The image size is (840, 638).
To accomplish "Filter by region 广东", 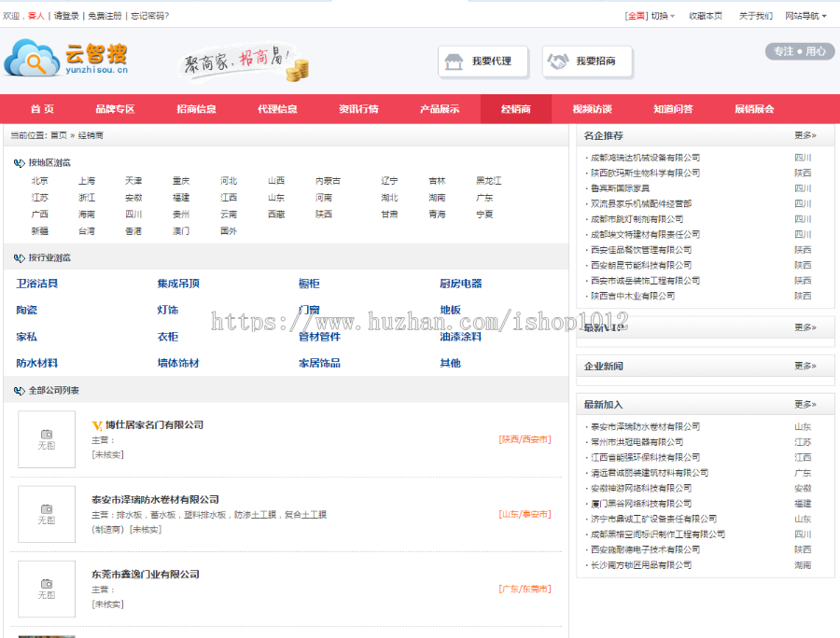I will 484,198.
